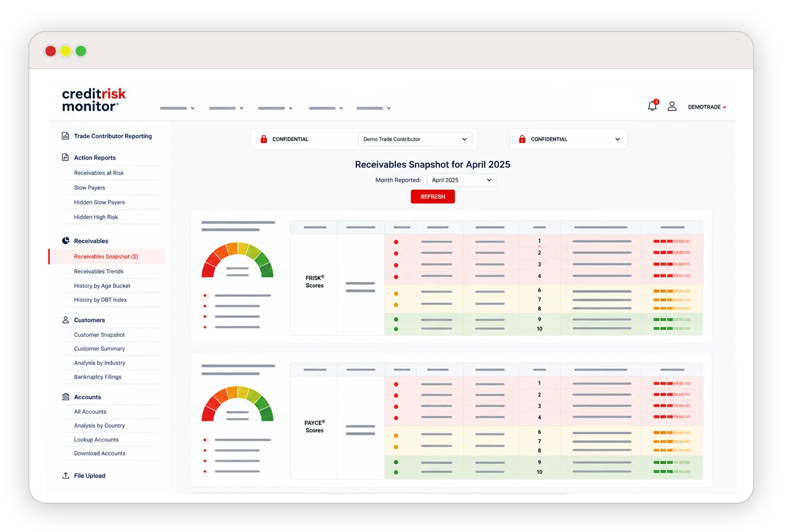The width and height of the screenshot is (785, 532).
Task: Select the Customers section heading
Action: coord(90,320)
